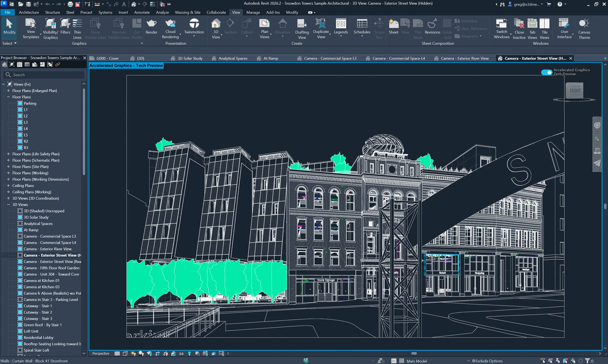Viewport: 608px width, 364px height.
Task: Toggle Accelerated Graphics Tech Preview switch
Action: pos(546,72)
